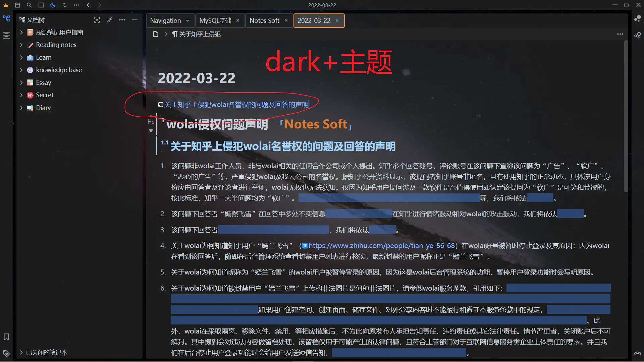Image resolution: width=644 pixels, height=362 pixels.
Task: Open the bookmark panel icon
Action: tap(6, 337)
